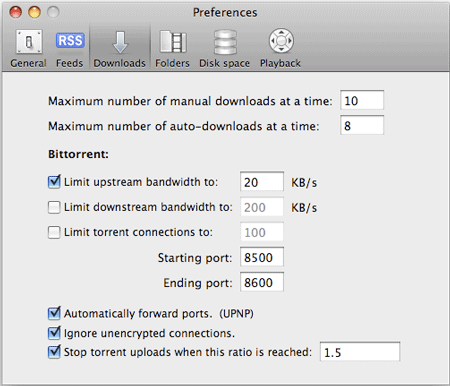Click KB/s unit beside downstream bandwidth field
This screenshot has width=450, height=386.
[x=304, y=208]
